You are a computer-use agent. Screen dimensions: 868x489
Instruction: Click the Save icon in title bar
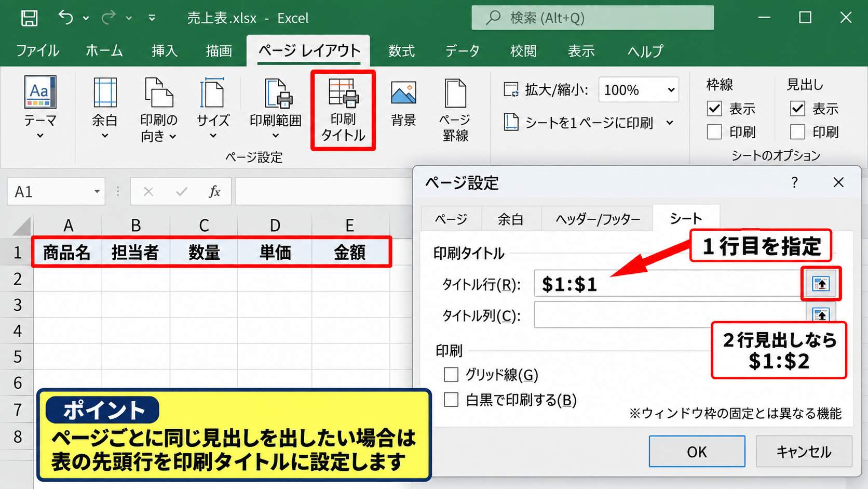[29, 18]
